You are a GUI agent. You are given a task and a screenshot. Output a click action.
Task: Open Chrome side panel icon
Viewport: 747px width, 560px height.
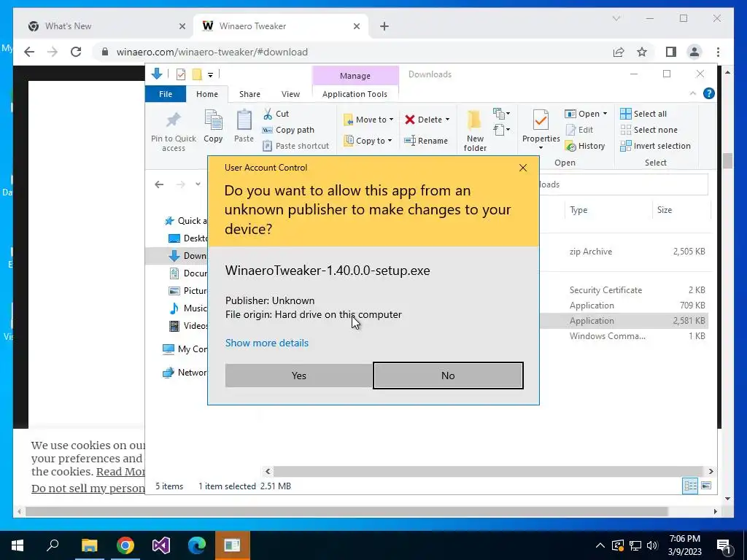pos(671,52)
